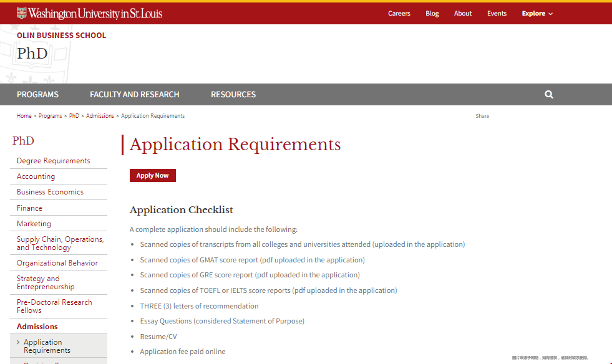Open the RESOURCES navigation menu
The image size is (612, 364).
[233, 94]
